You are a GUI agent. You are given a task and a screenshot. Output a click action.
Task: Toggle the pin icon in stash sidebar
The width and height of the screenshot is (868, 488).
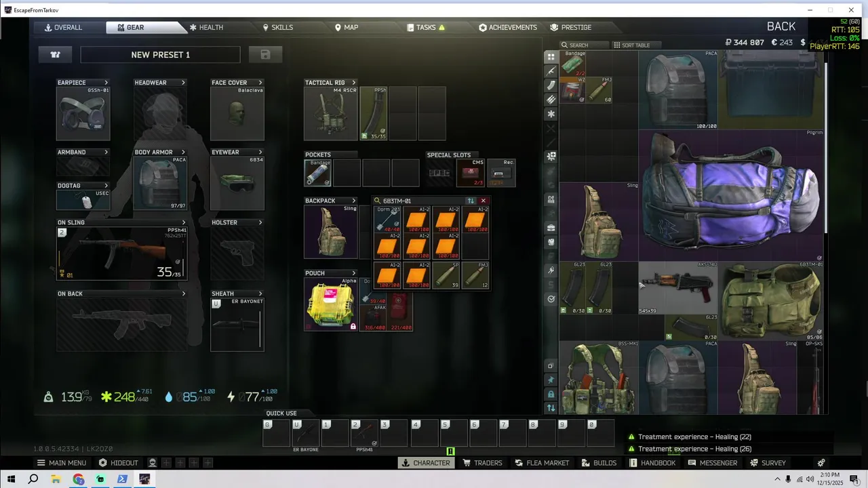click(551, 380)
